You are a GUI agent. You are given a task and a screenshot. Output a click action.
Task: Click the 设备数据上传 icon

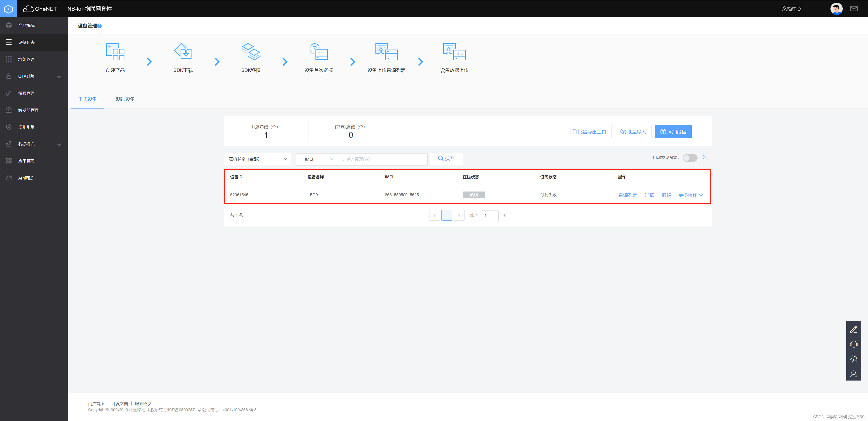tap(454, 52)
